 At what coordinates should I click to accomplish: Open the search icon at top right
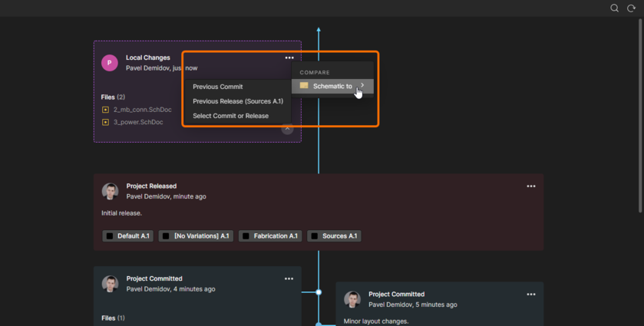[x=614, y=8]
